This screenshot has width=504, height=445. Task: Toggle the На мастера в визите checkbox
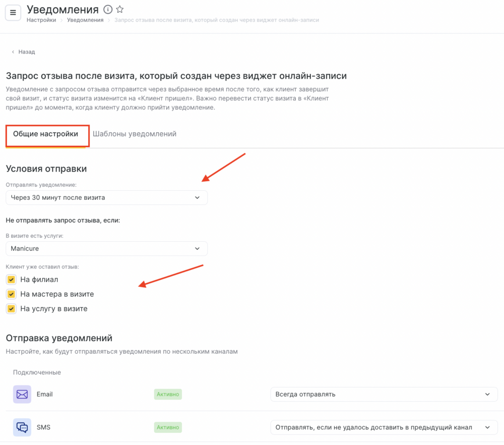pyautogui.click(x=11, y=294)
